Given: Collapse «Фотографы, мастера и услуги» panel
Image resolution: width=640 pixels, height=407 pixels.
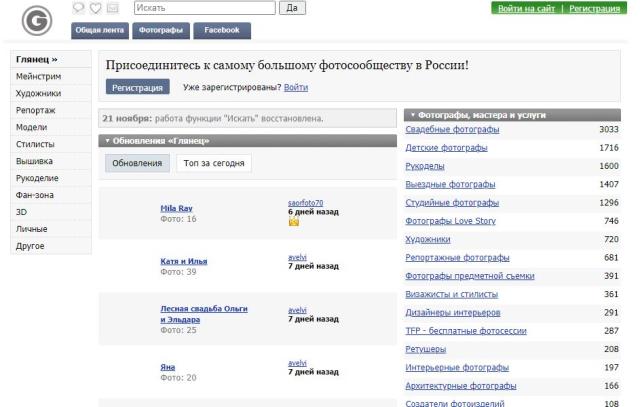Looking at the screenshot, I should (413, 115).
